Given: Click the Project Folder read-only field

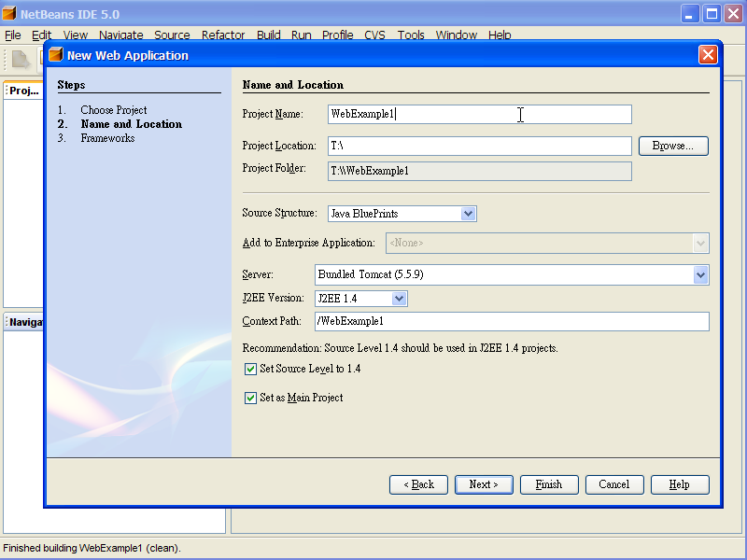Looking at the screenshot, I should 480,171.
